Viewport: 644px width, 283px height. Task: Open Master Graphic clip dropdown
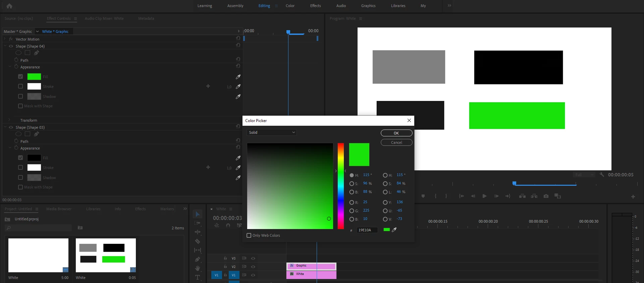pyautogui.click(x=37, y=32)
